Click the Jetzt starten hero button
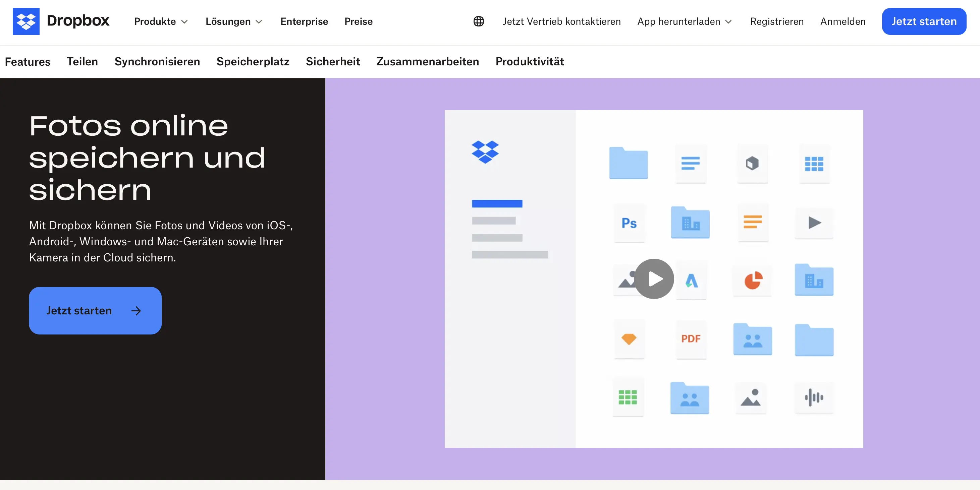Screen dimensions: 980x490 click(95, 311)
